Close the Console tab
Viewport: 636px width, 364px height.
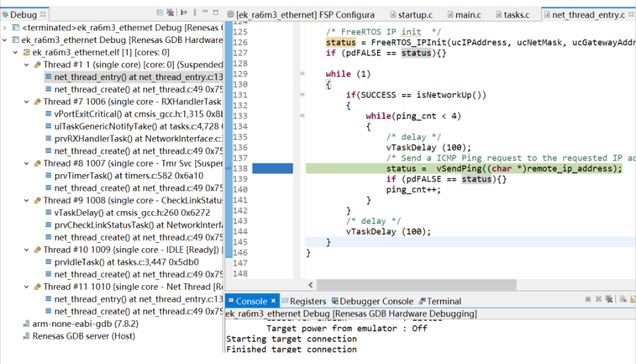(274, 300)
